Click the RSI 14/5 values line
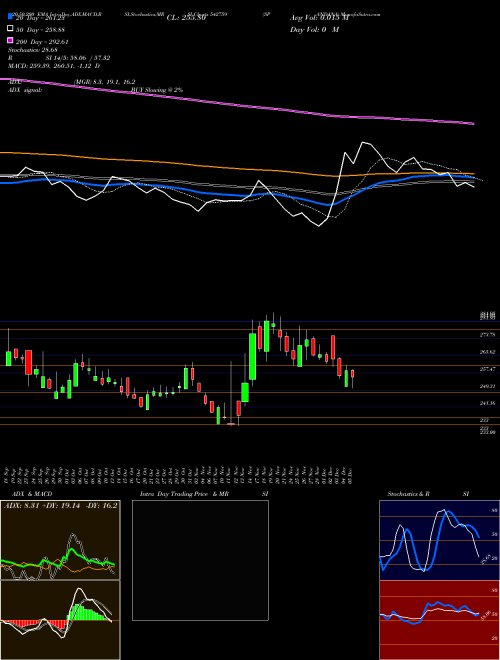The height and width of the screenshot is (660, 500). point(59,58)
